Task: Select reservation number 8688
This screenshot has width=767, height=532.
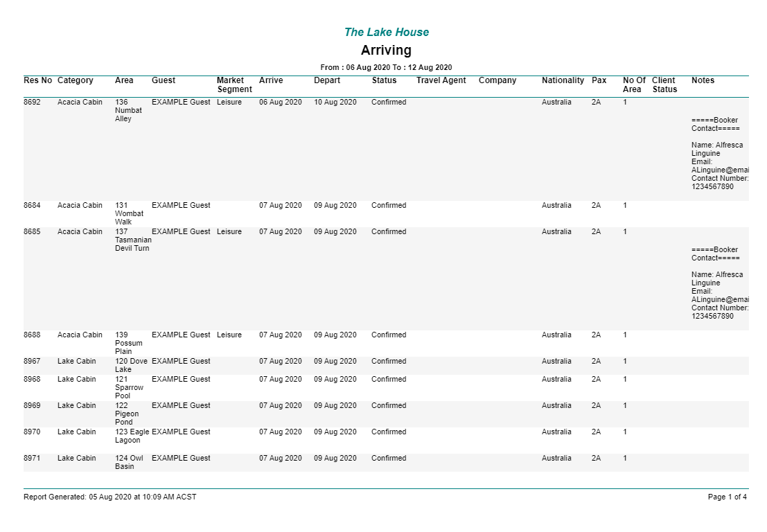Action: [x=33, y=335]
